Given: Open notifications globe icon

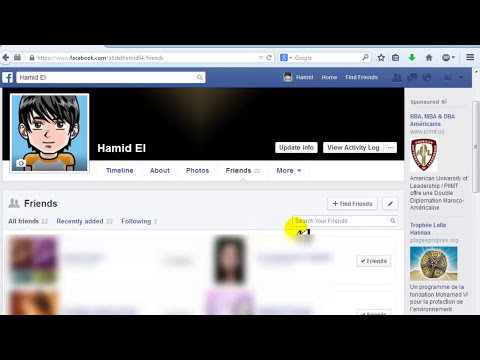Looking at the screenshot, I should [x=427, y=77].
